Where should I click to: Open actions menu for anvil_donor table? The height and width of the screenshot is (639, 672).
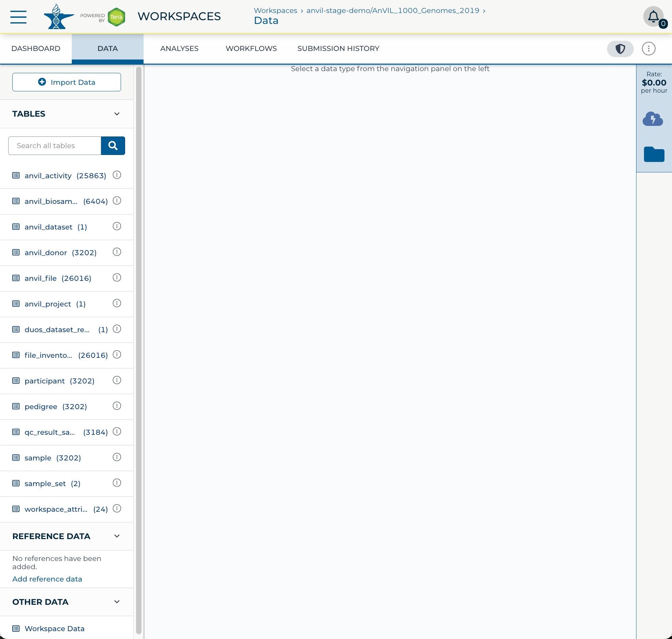click(117, 252)
